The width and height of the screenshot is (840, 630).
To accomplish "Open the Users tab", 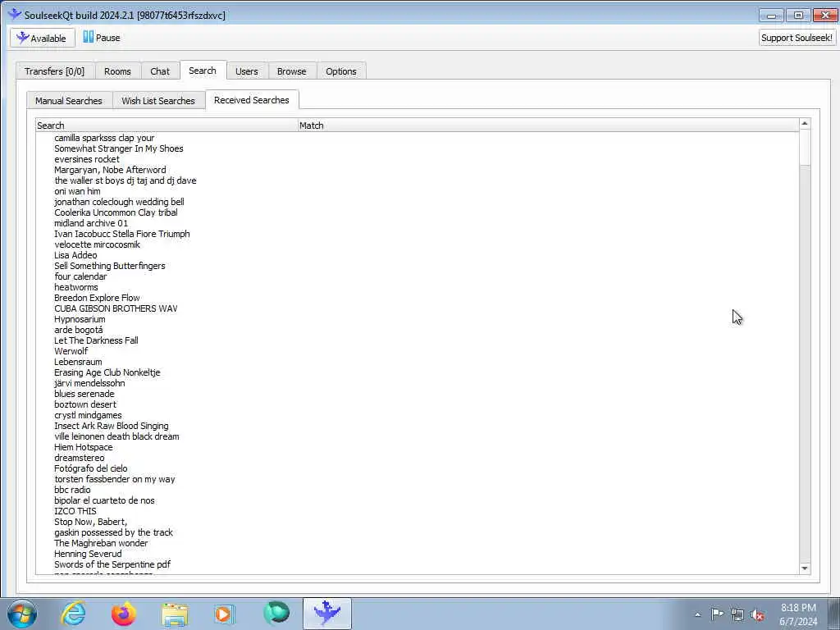I will coord(246,71).
